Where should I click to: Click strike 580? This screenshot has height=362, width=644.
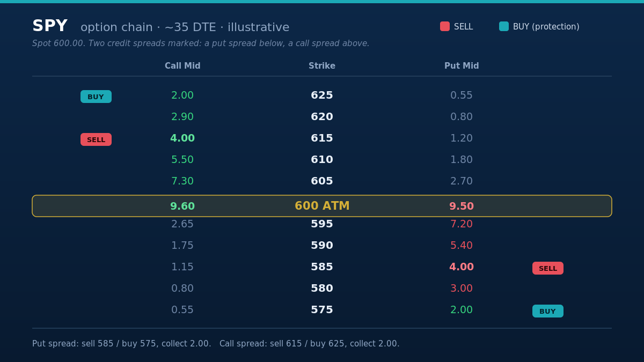click(322, 289)
